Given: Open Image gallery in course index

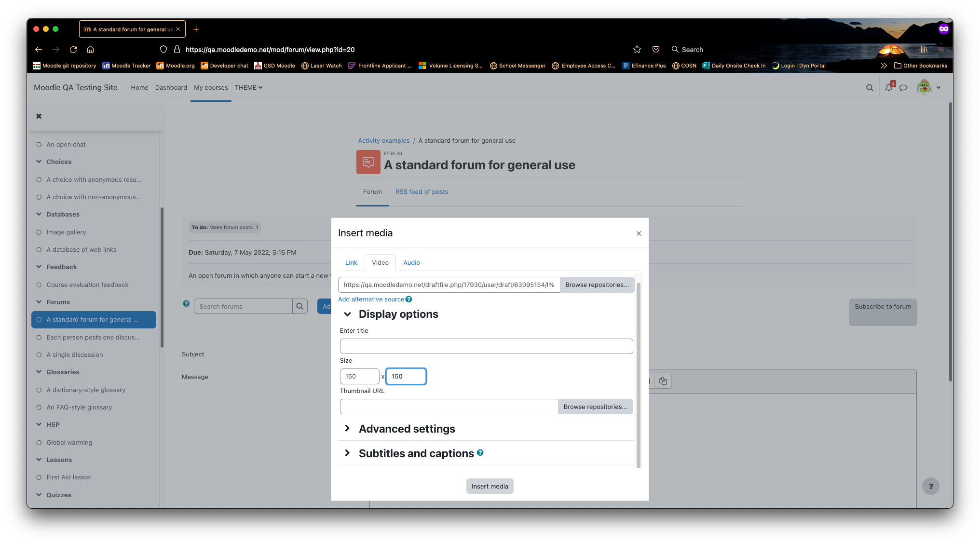Looking at the screenshot, I should tap(66, 232).
